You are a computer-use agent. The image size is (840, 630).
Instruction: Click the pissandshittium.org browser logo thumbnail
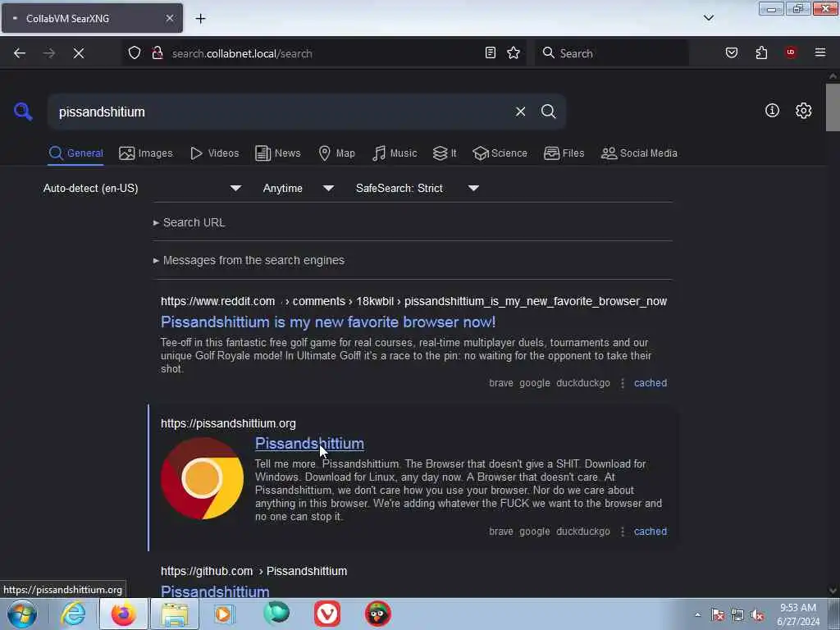click(202, 478)
